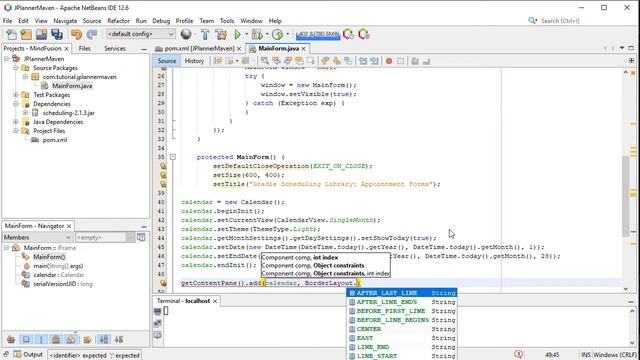Click the error hint bulb on getContentPane line
640x360 pixels.
pos(163,283)
